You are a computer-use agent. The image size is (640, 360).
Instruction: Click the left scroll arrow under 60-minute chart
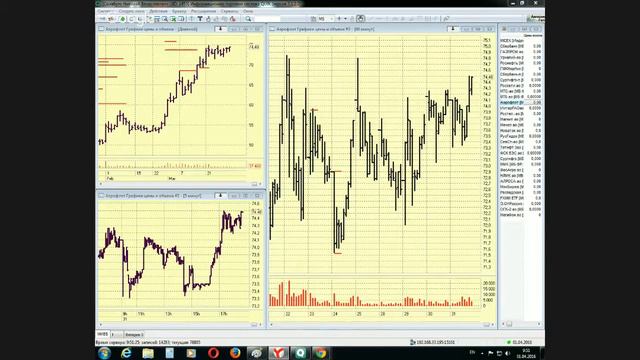tap(271, 324)
